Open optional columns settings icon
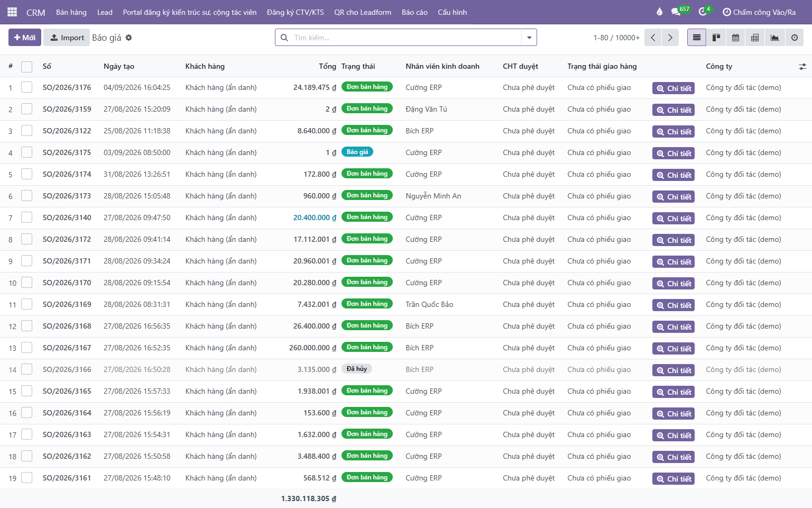Image resolution: width=812 pixels, height=508 pixels. tap(802, 67)
